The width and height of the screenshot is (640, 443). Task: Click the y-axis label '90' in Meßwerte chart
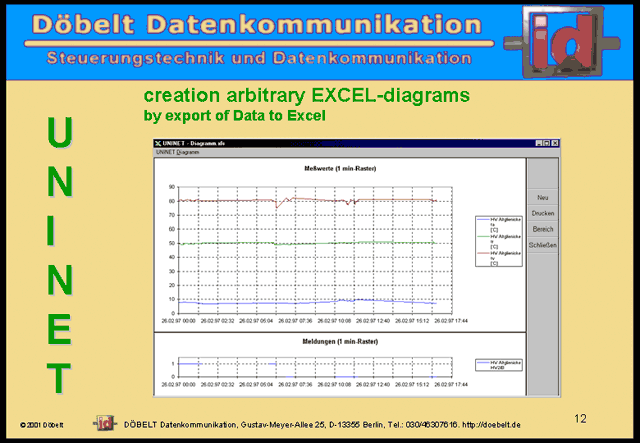click(172, 187)
